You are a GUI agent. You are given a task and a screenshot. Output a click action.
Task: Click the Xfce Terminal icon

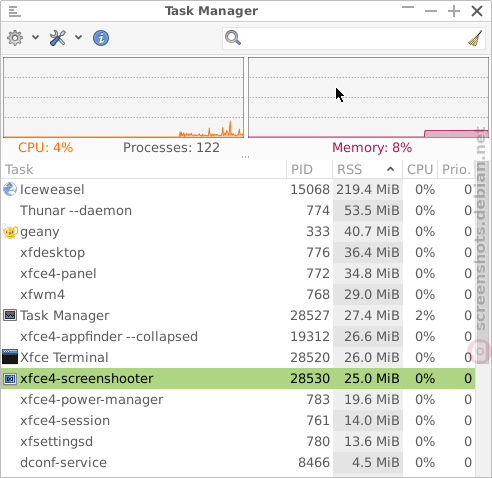10,357
